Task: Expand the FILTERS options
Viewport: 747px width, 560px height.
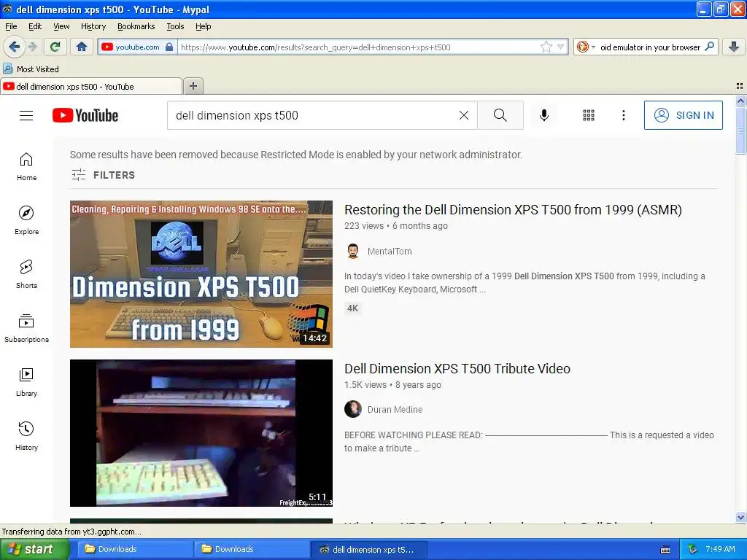Action: click(104, 175)
